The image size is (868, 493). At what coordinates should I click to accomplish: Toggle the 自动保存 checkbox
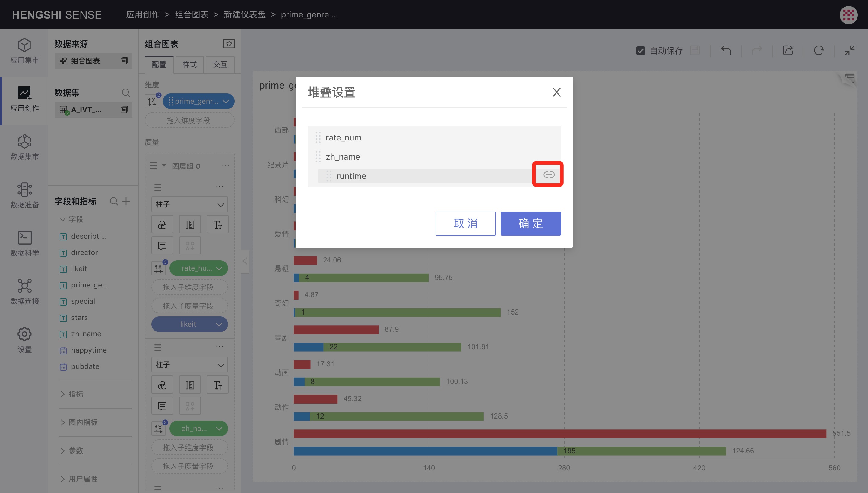[x=640, y=51]
